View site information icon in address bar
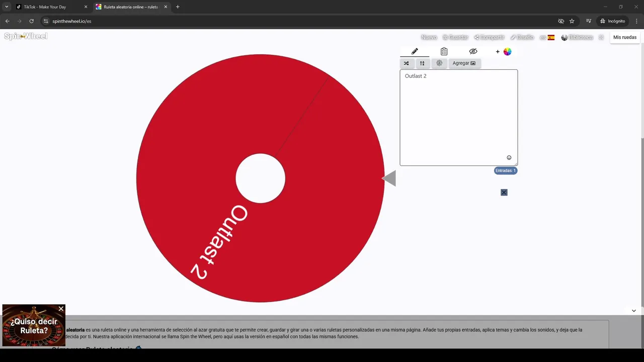Viewport: 644px width, 362px height. 46,21
